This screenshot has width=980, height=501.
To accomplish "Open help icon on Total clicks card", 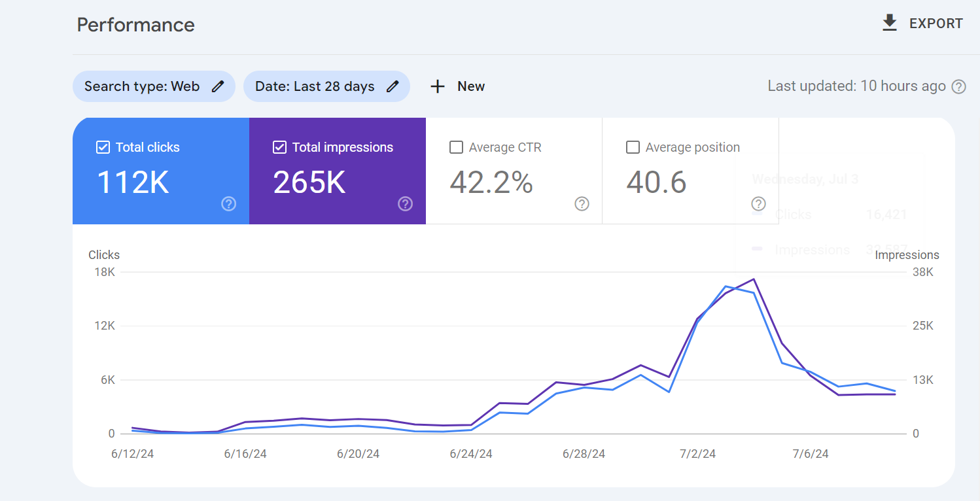I will tap(228, 204).
